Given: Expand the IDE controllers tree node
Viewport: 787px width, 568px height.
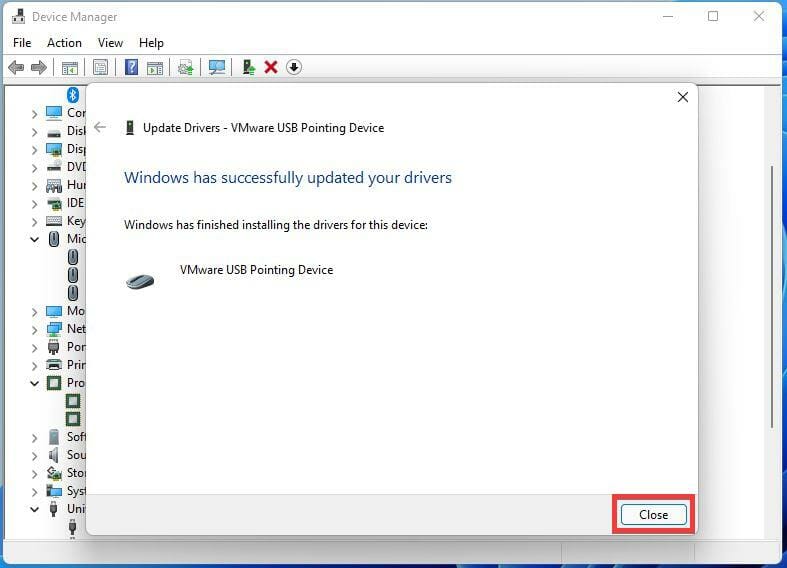Looking at the screenshot, I should (34, 204).
